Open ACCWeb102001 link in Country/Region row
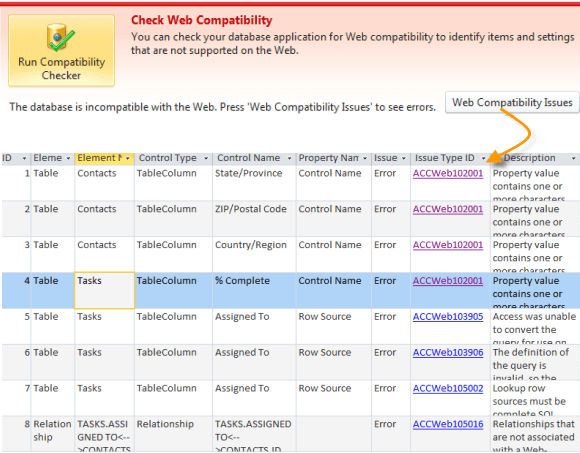580x453 pixels. (448, 245)
